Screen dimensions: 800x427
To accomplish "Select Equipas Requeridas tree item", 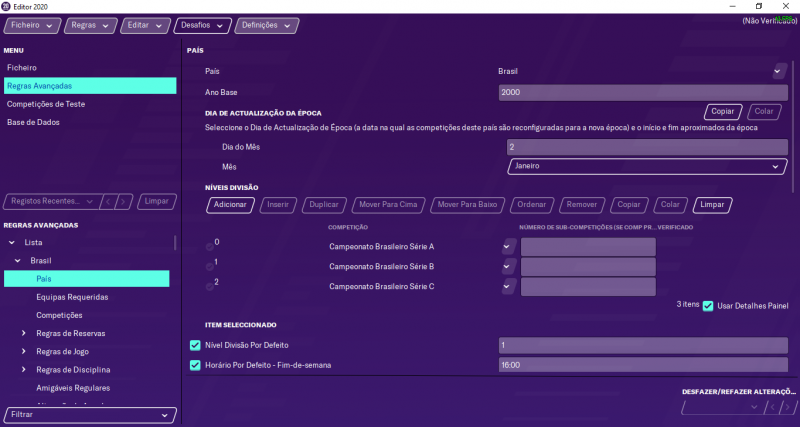I will tap(72, 297).
